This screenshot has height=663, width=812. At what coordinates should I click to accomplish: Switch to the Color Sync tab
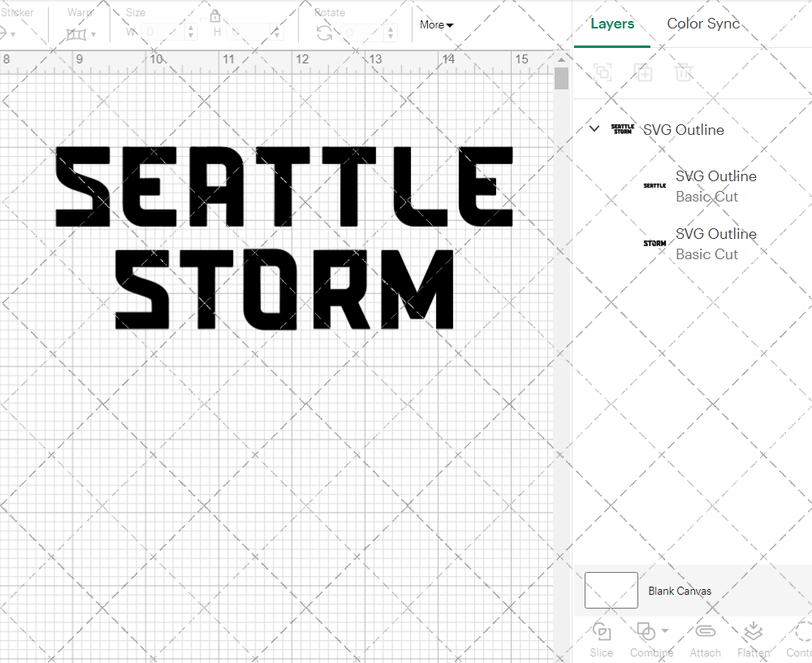click(x=703, y=24)
